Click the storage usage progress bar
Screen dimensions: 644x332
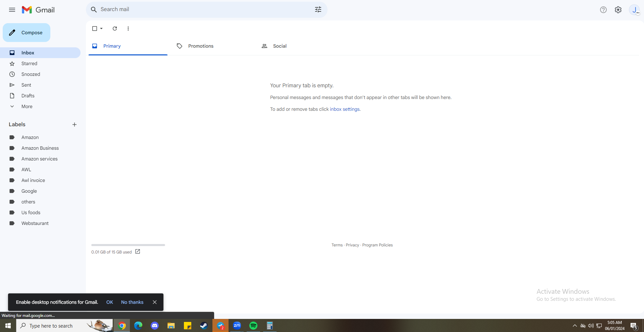click(128, 245)
